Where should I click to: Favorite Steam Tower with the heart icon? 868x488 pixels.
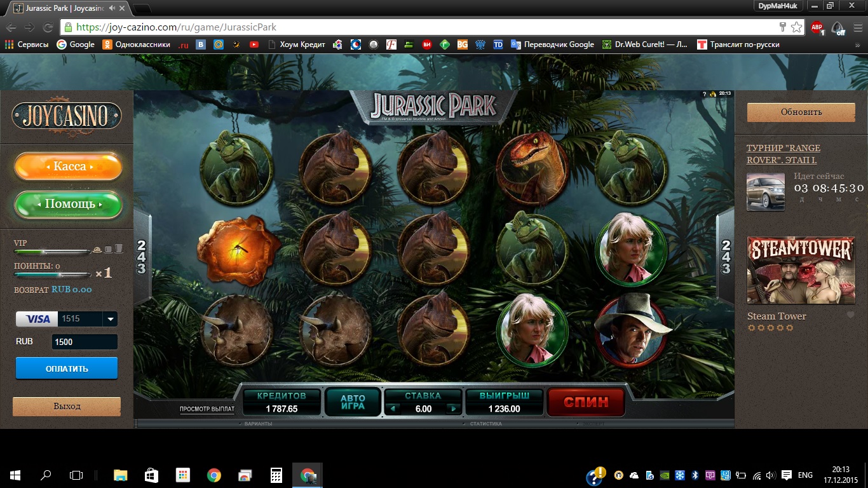point(850,315)
